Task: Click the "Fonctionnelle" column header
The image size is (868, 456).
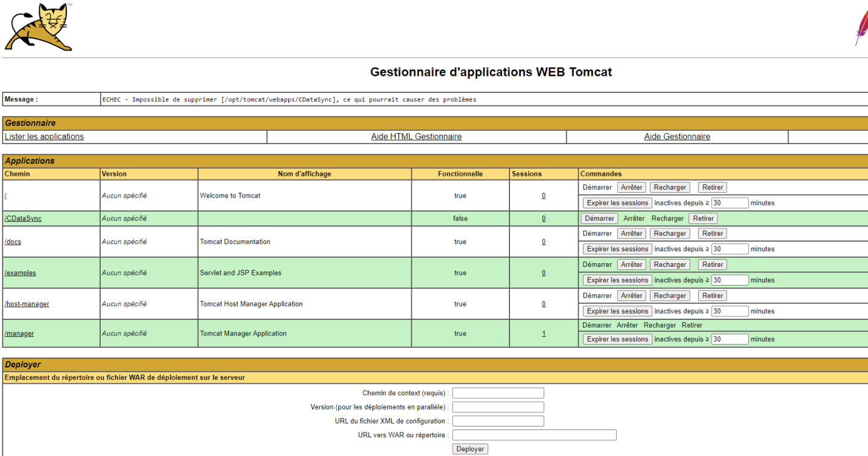Action: click(x=461, y=174)
